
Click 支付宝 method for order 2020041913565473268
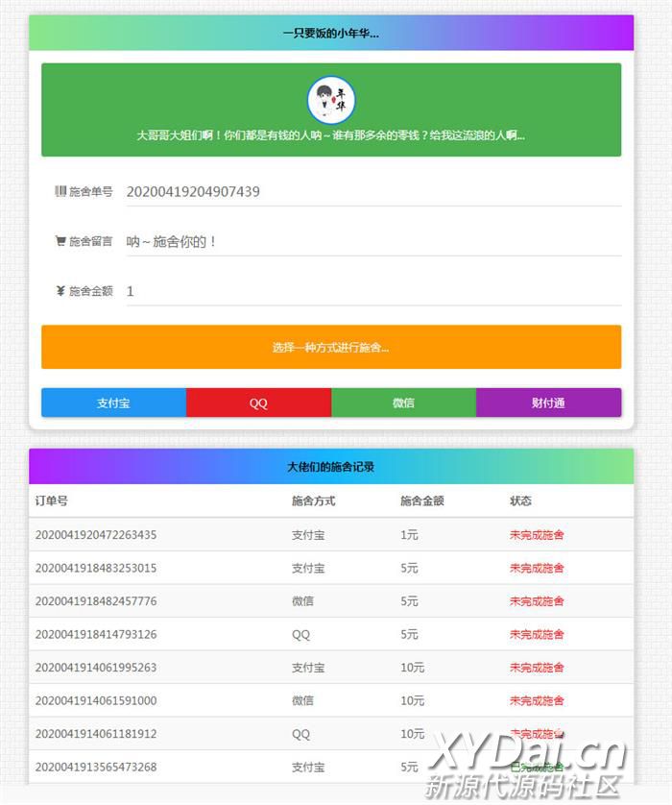pos(308,767)
